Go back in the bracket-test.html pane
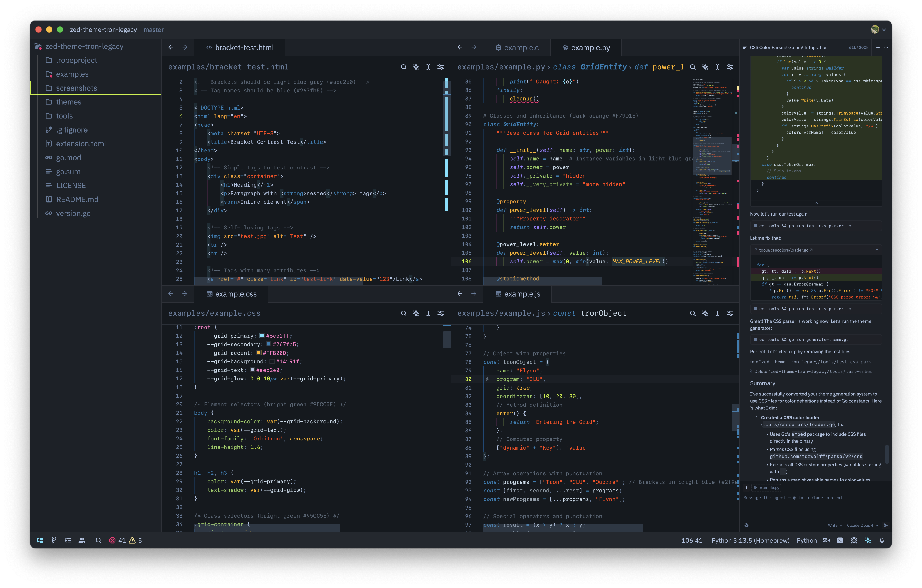The image size is (922, 588). [171, 47]
